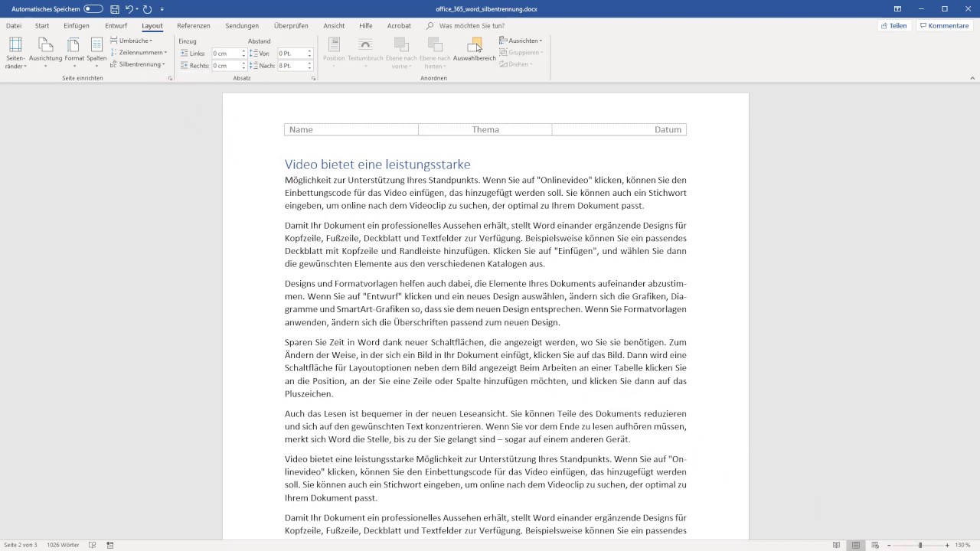
Task: Open the undo history dropdown arrow
Action: click(137, 9)
